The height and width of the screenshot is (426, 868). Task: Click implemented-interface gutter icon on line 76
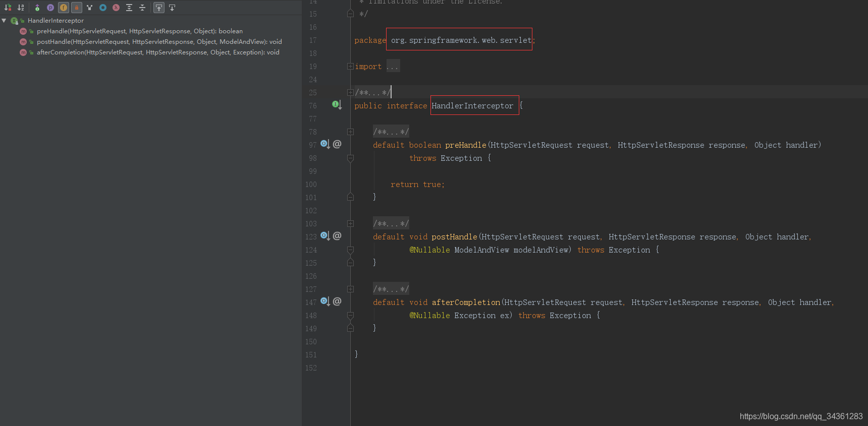pos(337,105)
